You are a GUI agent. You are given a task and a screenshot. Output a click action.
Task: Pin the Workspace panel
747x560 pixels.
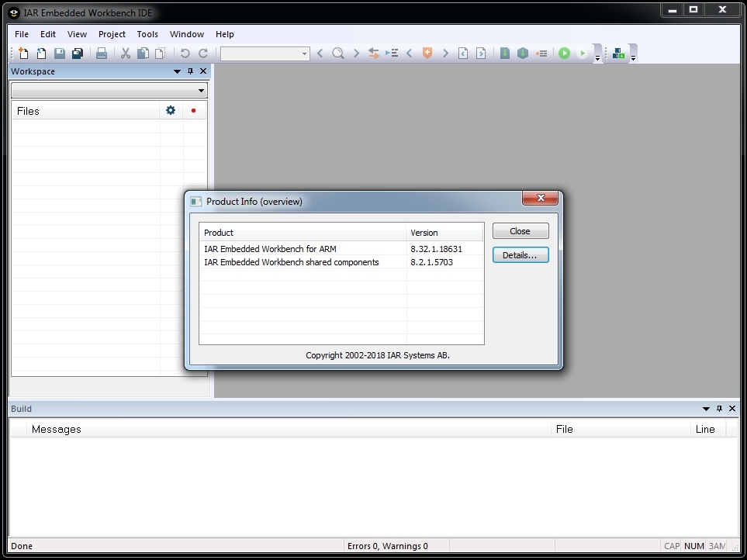190,71
